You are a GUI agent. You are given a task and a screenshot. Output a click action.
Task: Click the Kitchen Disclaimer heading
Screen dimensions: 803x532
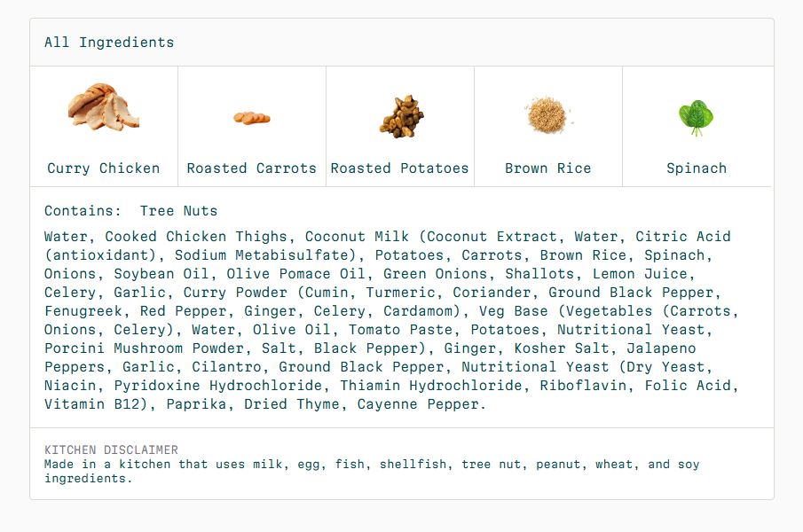click(111, 450)
